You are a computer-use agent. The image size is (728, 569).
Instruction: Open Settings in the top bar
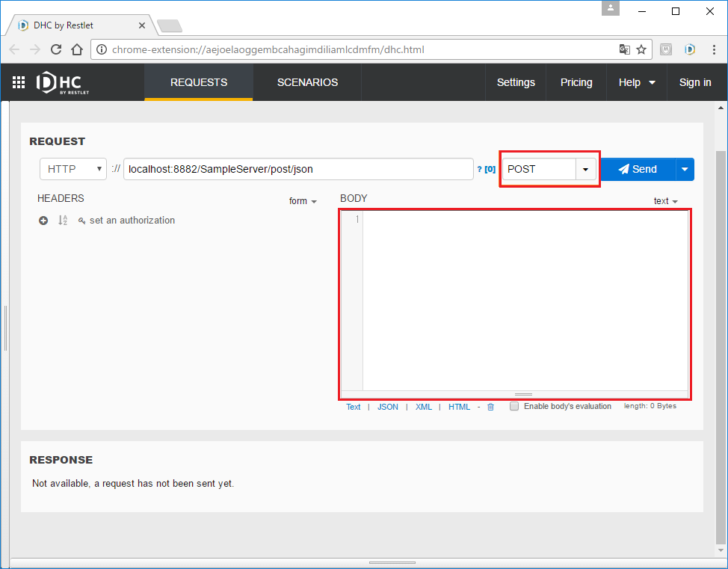tap(516, 83)
